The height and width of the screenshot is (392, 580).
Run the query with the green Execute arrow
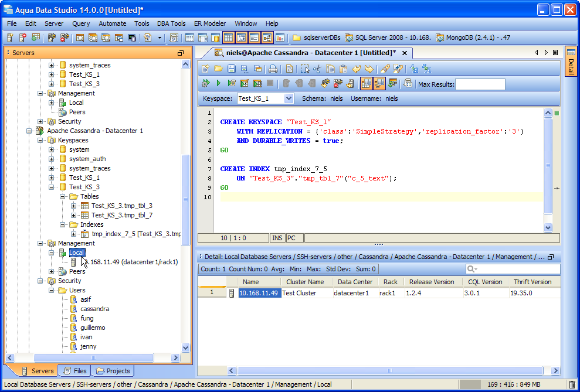coord(218,84)
